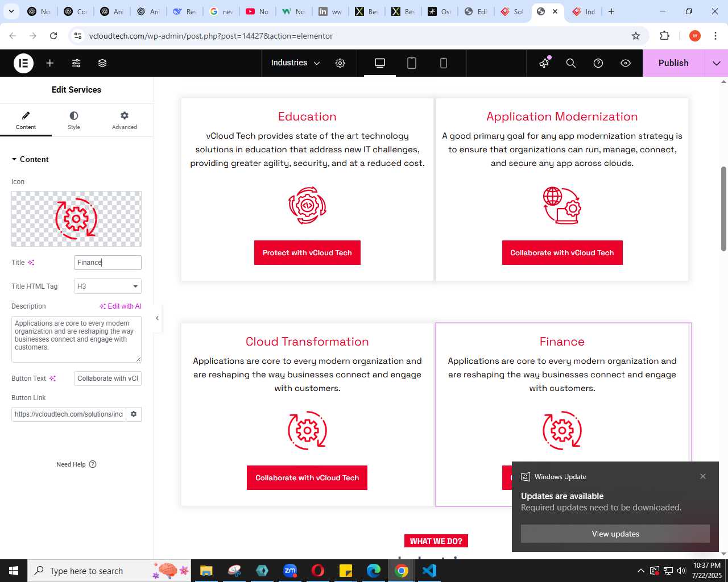The image size is (728, 582).
Task: Click the page vertical scrollbar thumb
Action: [724, 209]
